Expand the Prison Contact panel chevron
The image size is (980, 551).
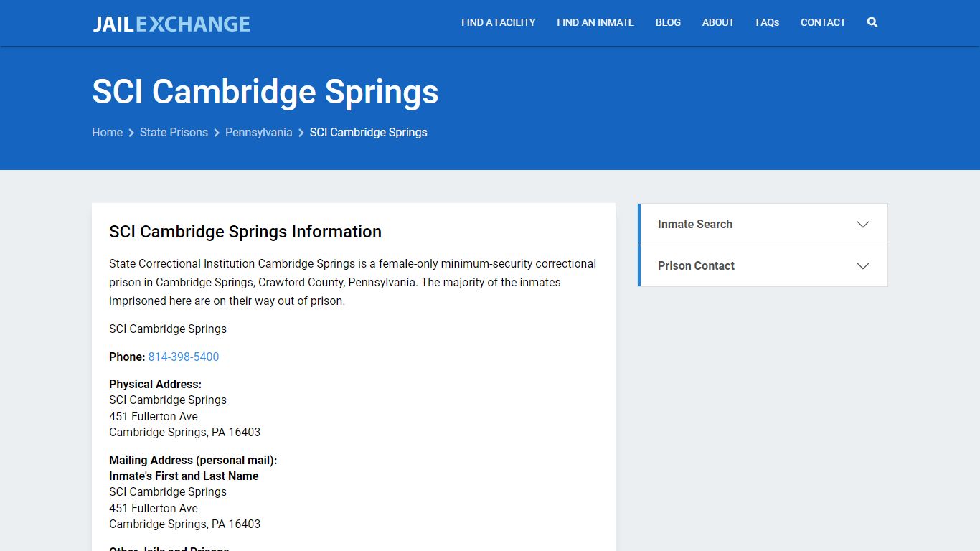863,266
